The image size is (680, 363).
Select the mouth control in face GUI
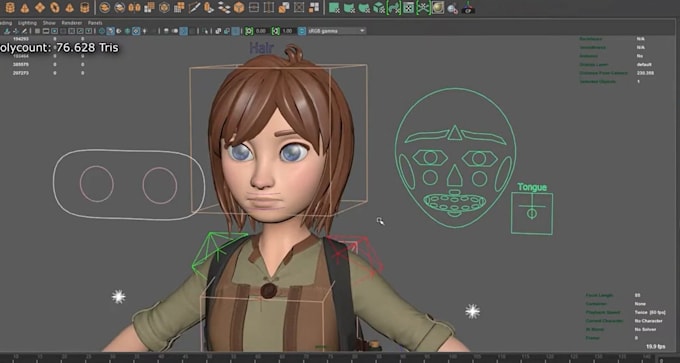click(x=454, y=203)
